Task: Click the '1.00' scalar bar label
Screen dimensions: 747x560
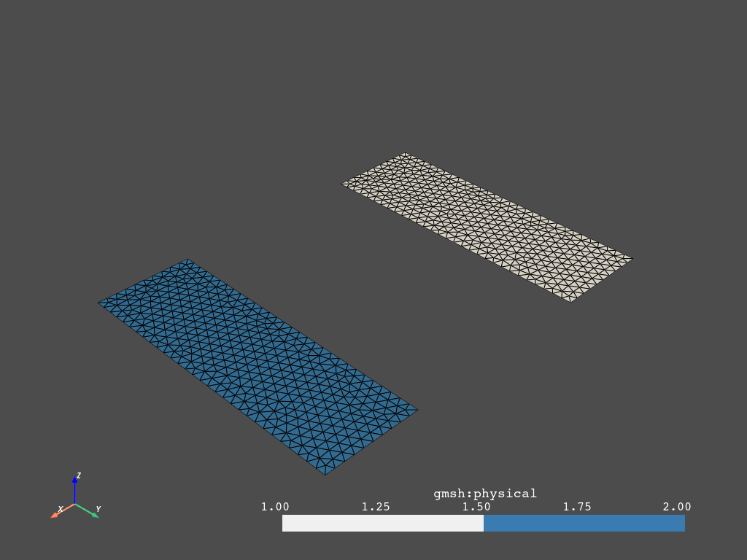Action: click(275, 507)
